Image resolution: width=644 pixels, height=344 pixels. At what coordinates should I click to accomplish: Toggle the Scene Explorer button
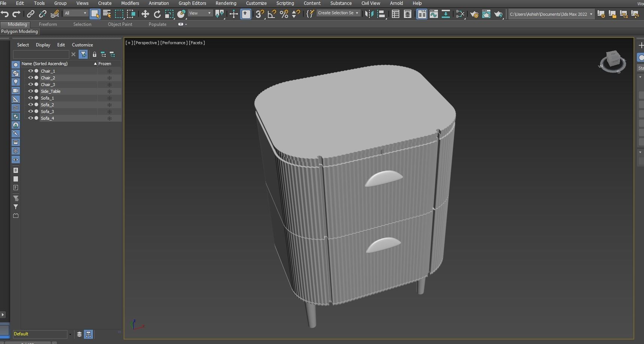pyautogui.click(x=395, y=14)
